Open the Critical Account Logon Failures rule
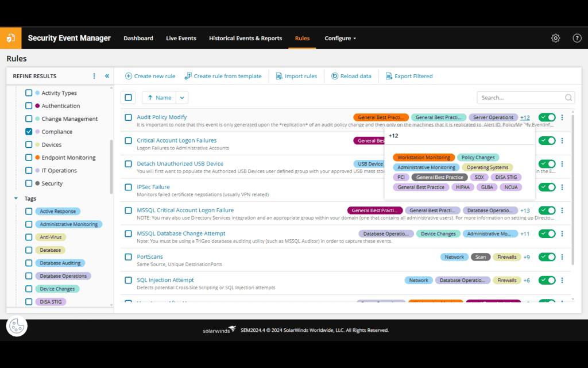Viewport: 588px width, 368px height. pos(177,140)
